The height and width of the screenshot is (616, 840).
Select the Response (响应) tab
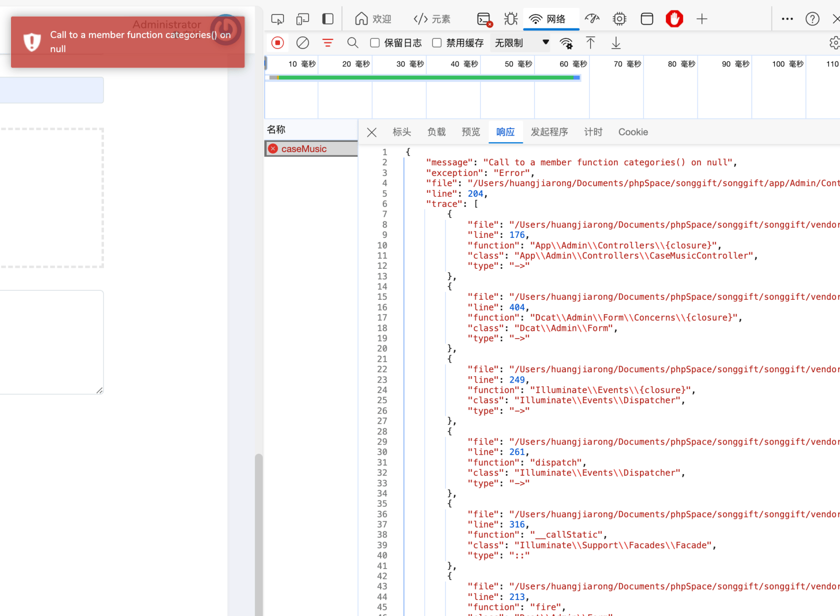505,132
